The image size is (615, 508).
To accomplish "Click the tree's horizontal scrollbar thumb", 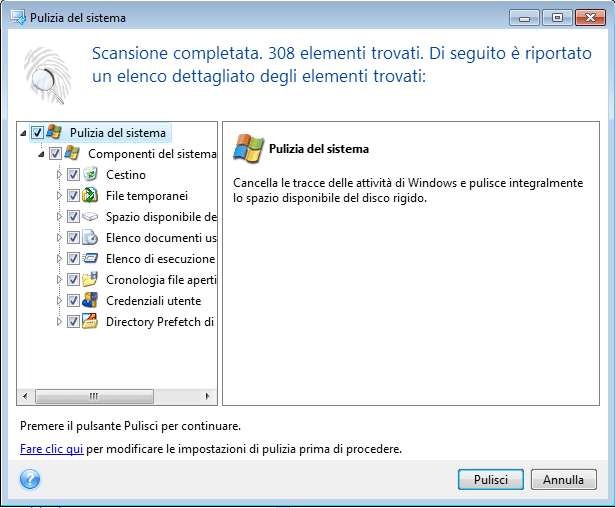I will pyautogui.click(x=94, y=395).
